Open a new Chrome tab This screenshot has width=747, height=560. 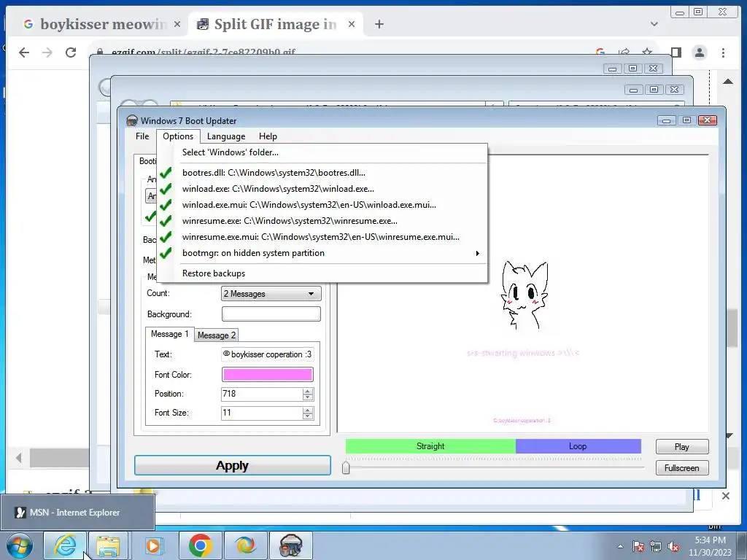(x=379, y=24)
